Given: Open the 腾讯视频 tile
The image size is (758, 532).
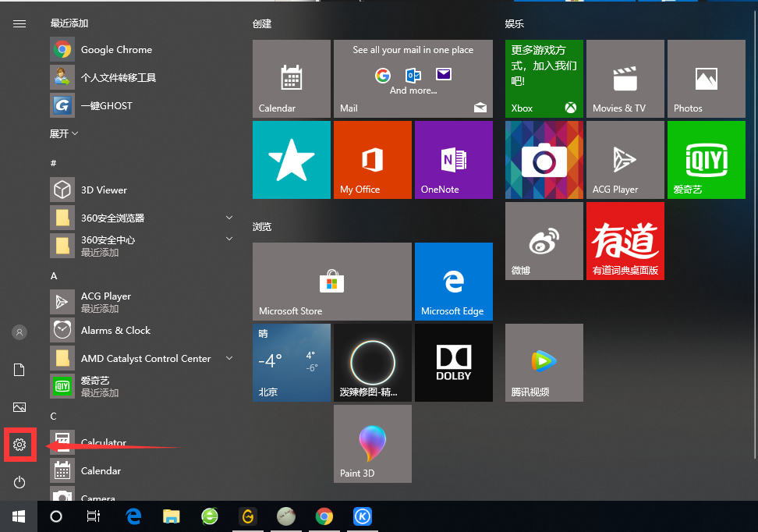Looking at the screenshot, I should pyautogui.click(x=544, y=363).
